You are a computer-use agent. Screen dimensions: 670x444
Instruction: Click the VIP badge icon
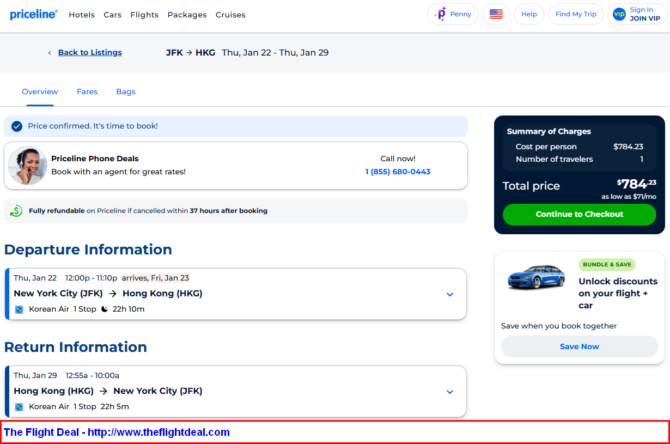coord(618,14)
